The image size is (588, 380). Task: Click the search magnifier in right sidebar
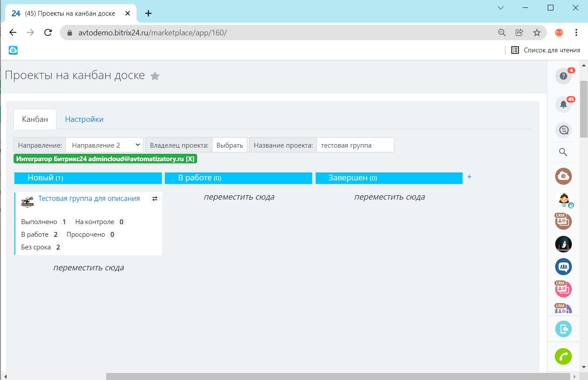coord(563,152)
